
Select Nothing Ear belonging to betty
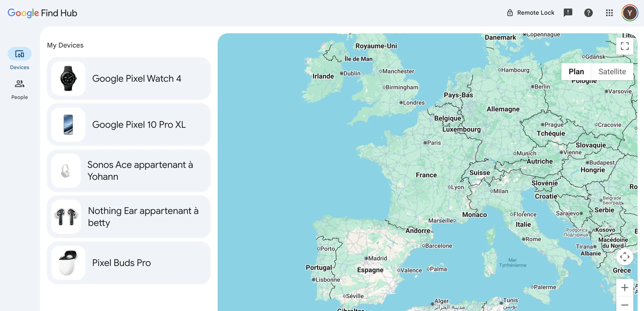pyautogui.click(x=143, y=216)
